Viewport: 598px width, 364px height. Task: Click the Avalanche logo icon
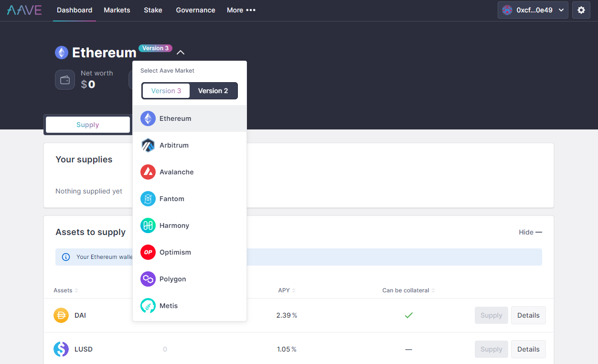coord(148,172)
